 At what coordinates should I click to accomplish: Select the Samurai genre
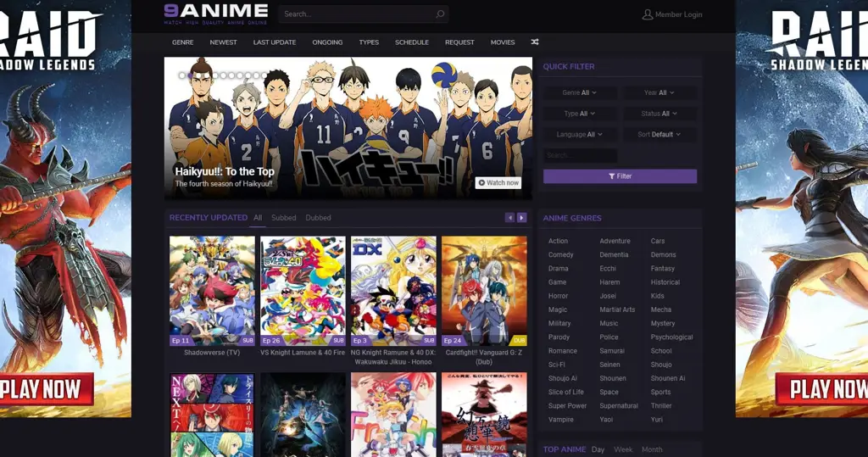(612, 351)
